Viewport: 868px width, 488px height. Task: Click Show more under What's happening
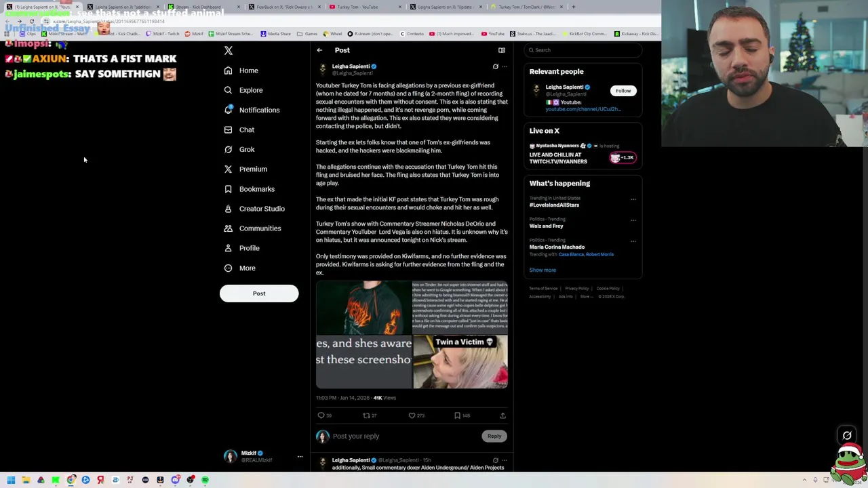point(542,270)
